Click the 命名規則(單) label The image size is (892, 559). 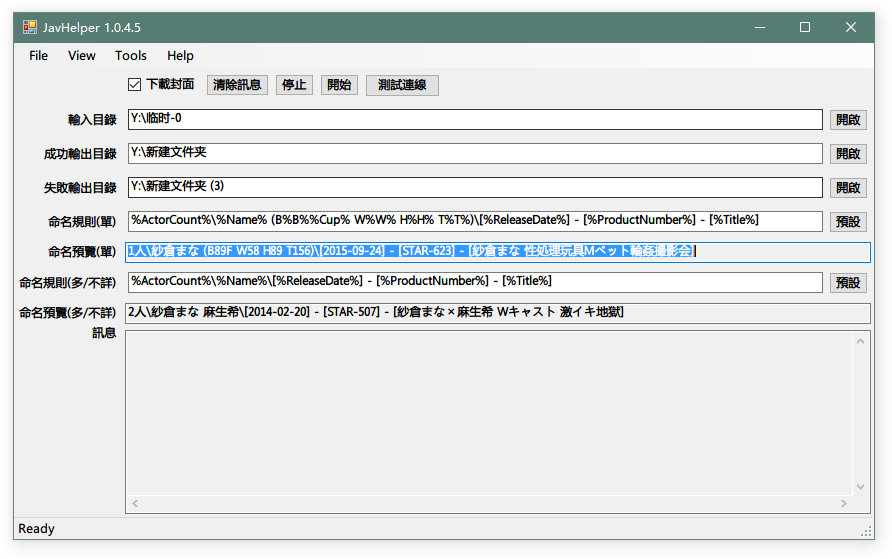[82, 222]
